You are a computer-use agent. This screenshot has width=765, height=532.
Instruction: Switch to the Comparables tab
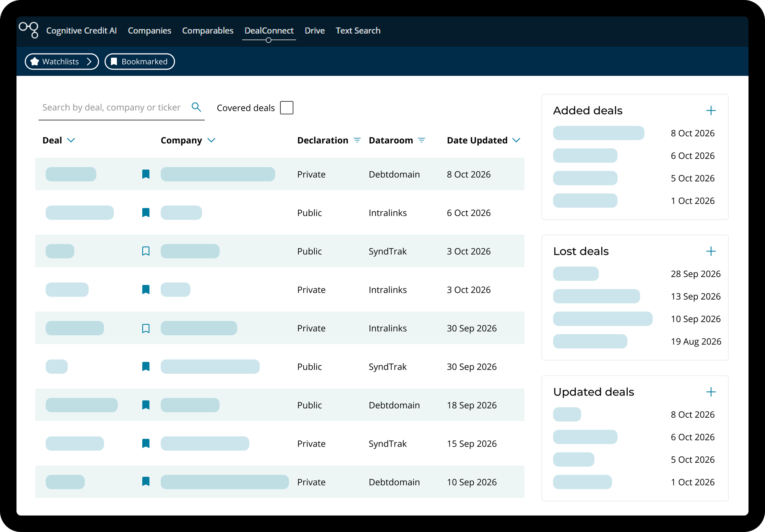coord(208,31)
